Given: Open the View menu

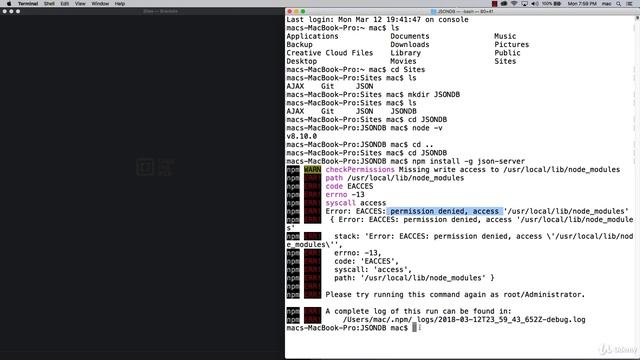Looking at the screenshot, I should click(80, 4).
